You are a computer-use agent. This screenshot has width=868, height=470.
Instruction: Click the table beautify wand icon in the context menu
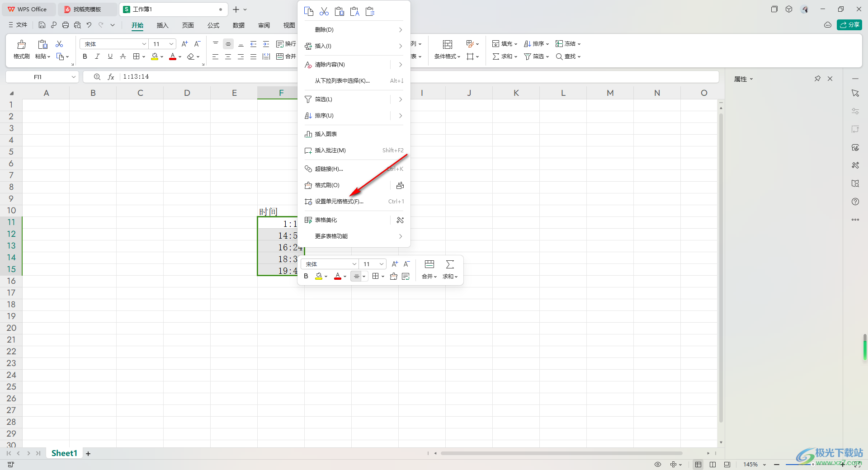click(x=400, y=220)
